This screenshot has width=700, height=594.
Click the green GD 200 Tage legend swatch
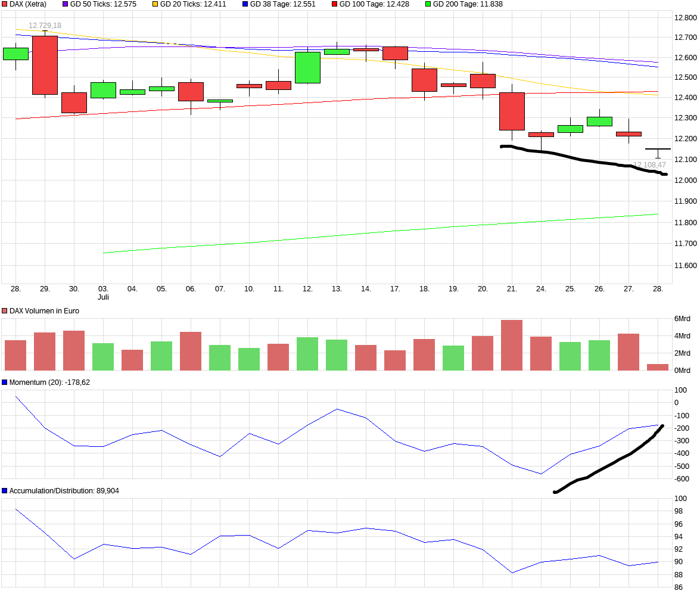[428, 4]
